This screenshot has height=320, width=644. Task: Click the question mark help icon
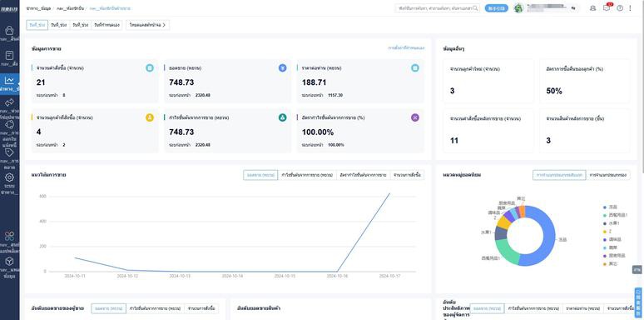point(620,8)
